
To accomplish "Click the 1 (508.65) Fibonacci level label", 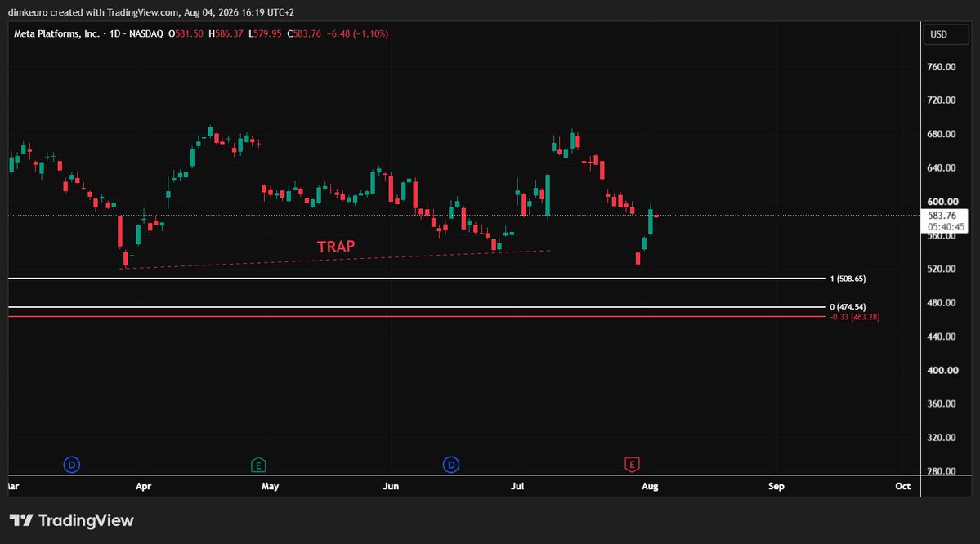I will coord(848,279).
